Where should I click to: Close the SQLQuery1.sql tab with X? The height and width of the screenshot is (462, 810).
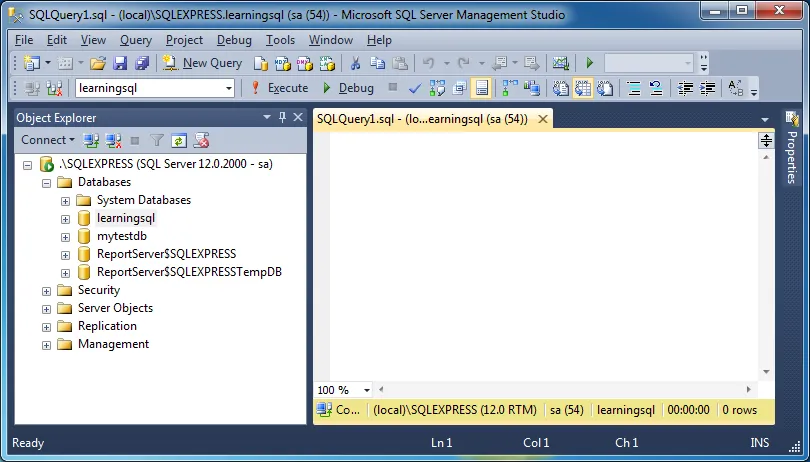pos(542,119)
